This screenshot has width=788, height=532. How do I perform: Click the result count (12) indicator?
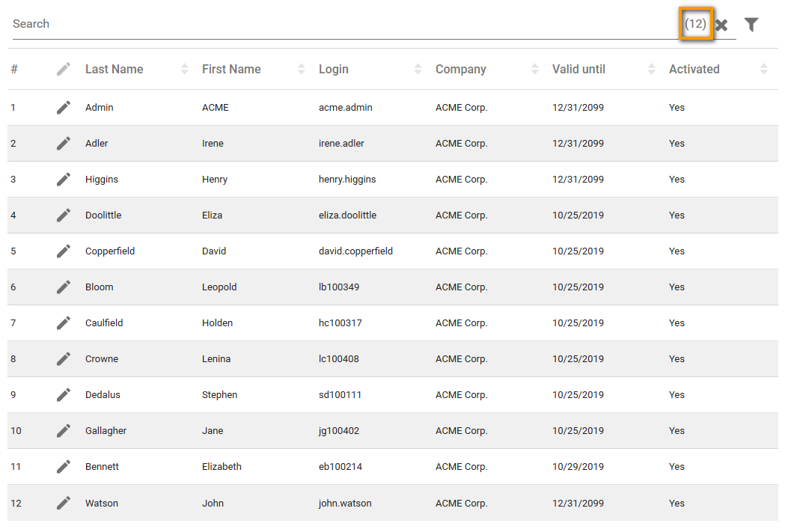pyautogui.click(x=695, y=24)
